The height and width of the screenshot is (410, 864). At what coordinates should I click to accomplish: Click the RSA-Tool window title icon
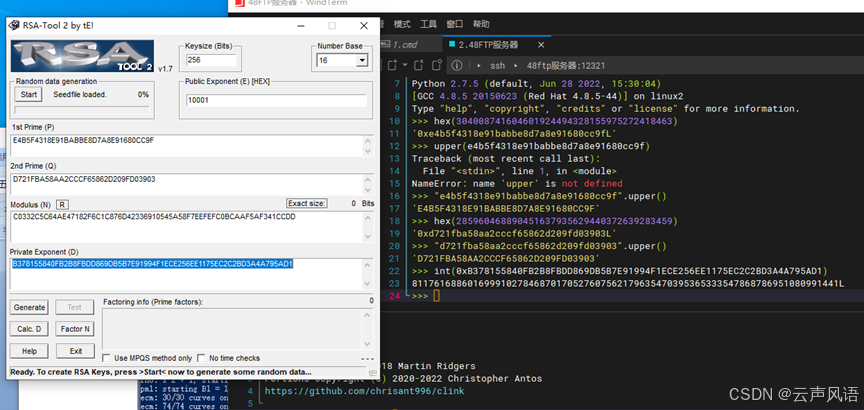point(14,26)
